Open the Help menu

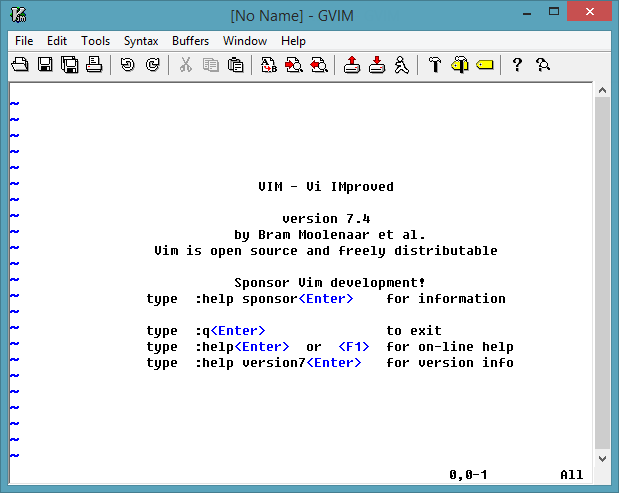293,41
